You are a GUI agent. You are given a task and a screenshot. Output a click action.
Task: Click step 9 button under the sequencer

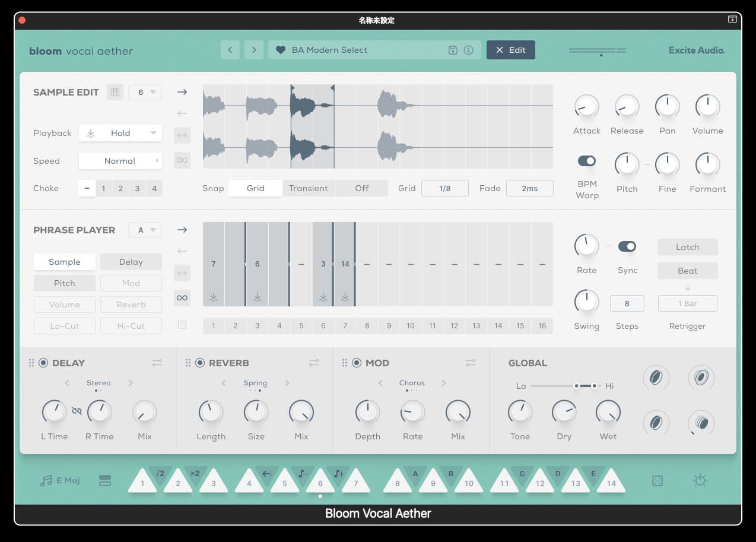(389, 326)
